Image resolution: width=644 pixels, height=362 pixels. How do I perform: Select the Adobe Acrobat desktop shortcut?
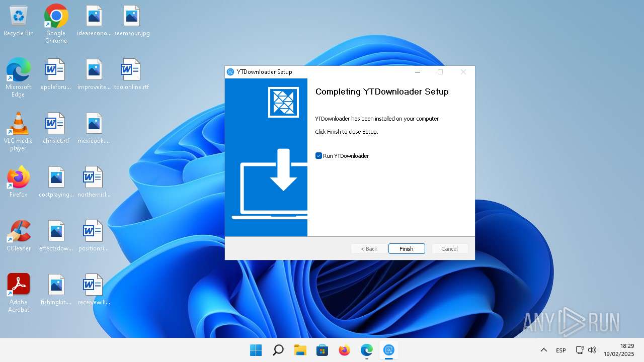(19, 293)
